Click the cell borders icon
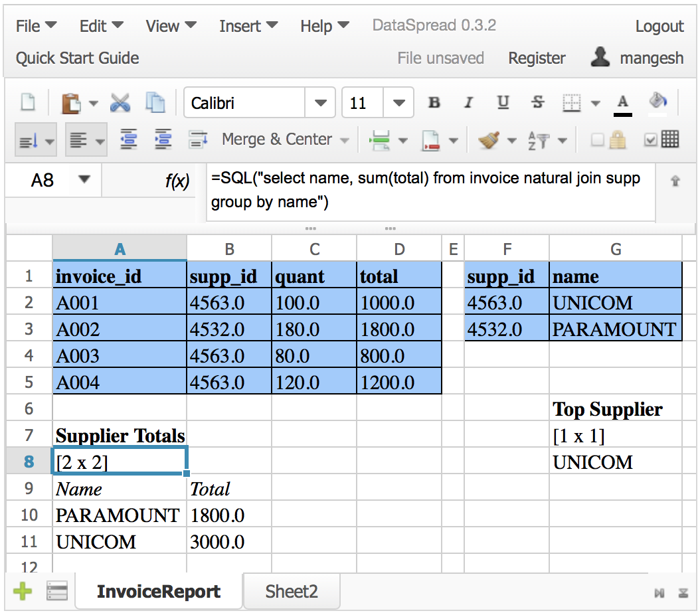 [571, 103]
